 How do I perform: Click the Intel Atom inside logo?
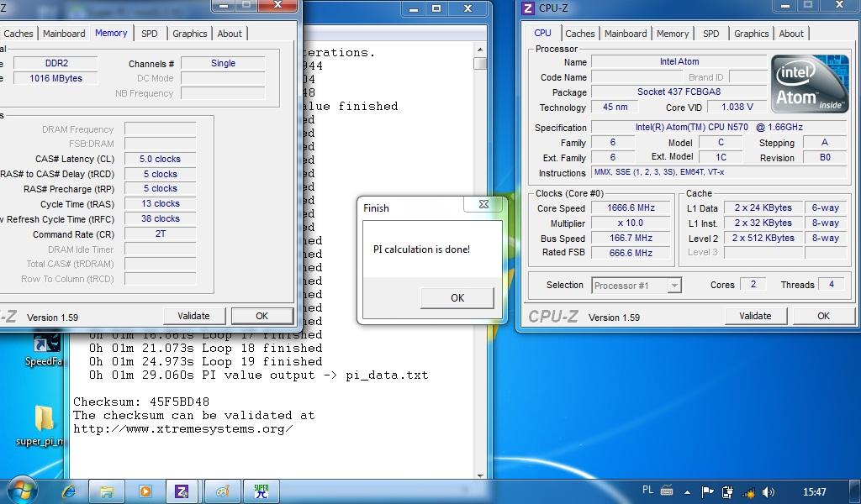tap(810, 83)
